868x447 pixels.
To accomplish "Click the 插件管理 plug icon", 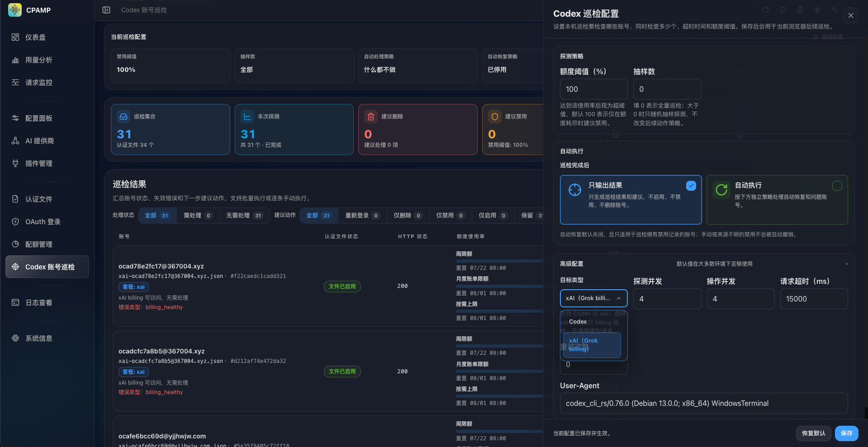I will 15,163.
